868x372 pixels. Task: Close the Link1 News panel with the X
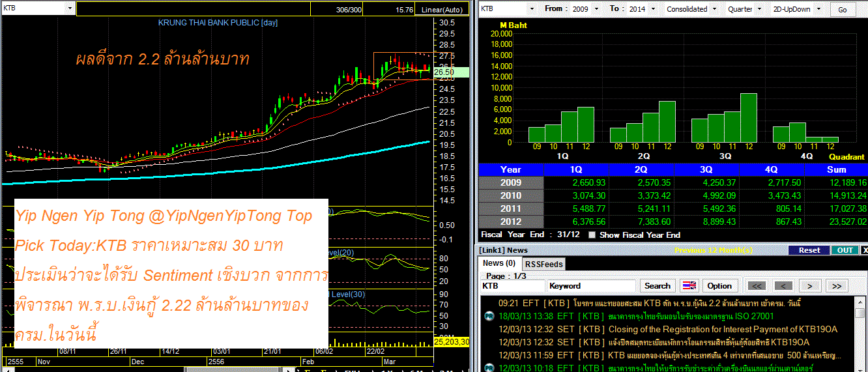[x=864, y=250]
